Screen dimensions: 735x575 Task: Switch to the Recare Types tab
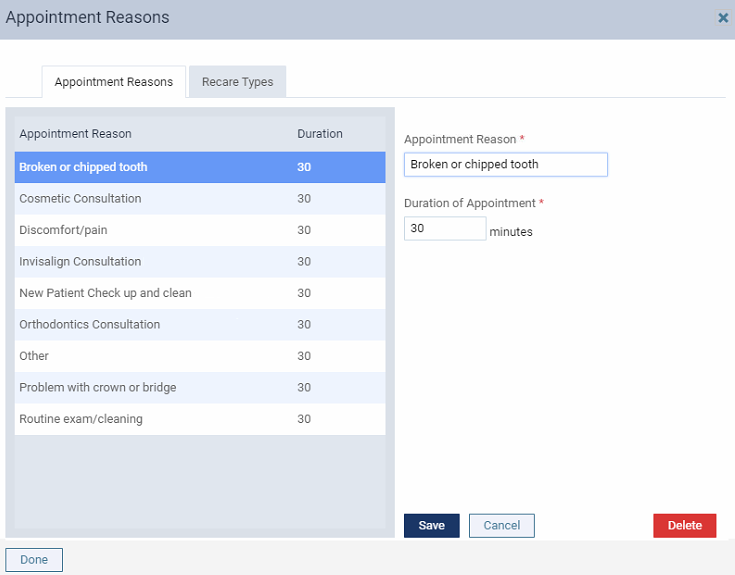click(x=237, y=82)
